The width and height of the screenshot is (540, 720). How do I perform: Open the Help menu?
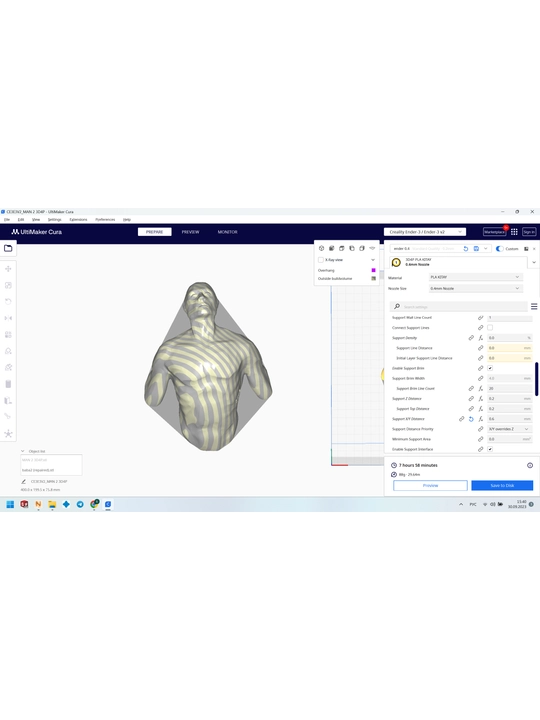coord(127,219)
